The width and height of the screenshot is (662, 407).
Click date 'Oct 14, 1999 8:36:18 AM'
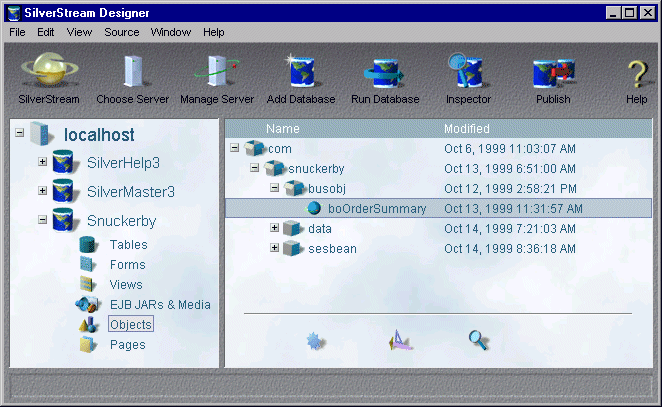pos(510,248)
